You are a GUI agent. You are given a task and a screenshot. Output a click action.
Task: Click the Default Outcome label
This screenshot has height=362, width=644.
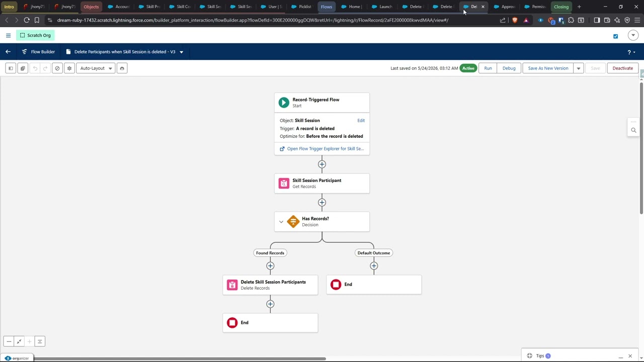[374, 253]
